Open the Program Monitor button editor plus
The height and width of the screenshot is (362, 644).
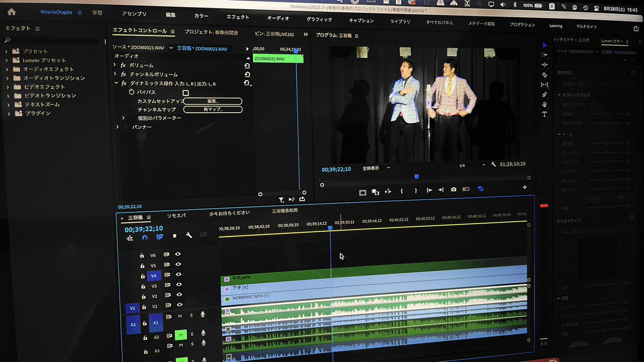pyautogui.click(x=524, y=188)
